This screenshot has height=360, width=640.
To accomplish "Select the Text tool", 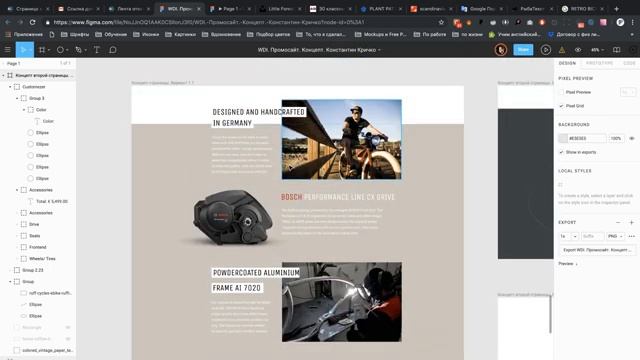I will (x=97, y=50).
